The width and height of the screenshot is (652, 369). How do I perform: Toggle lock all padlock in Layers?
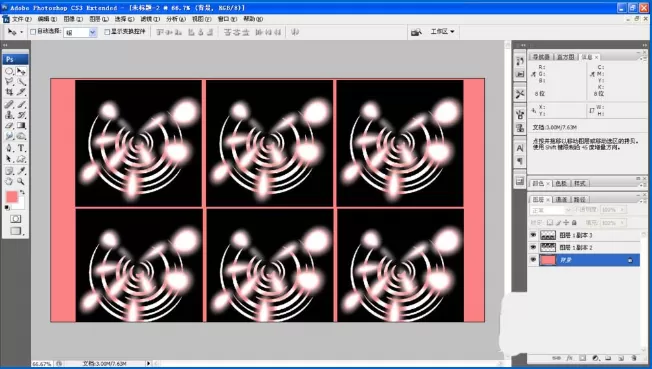[574, 223]
